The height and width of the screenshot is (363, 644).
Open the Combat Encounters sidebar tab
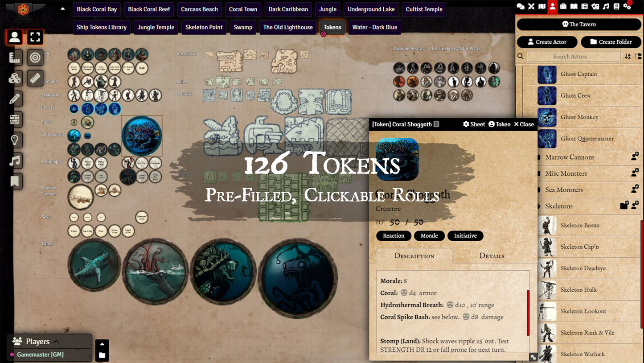531,6
